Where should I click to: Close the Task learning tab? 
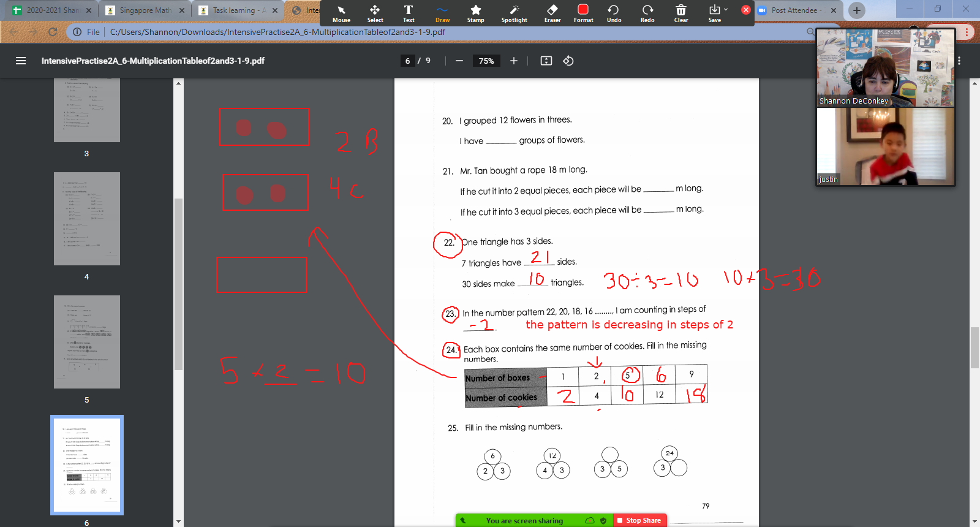tap(275, 10)
